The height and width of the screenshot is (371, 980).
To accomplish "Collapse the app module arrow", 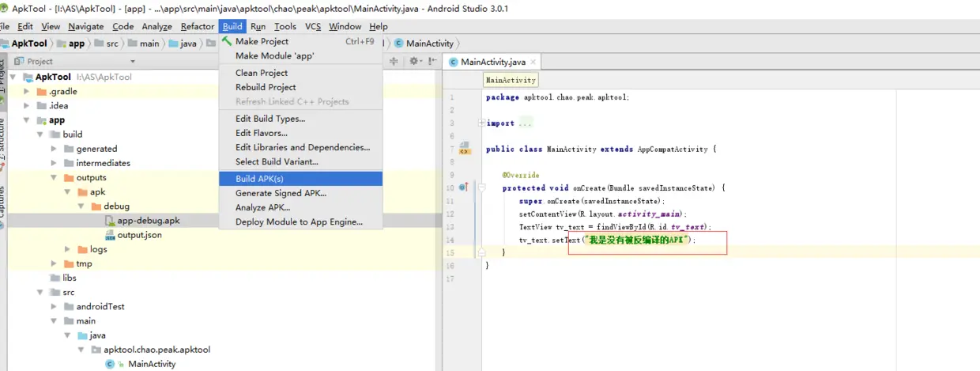I will pyautogui.click(x=27, y=120).
